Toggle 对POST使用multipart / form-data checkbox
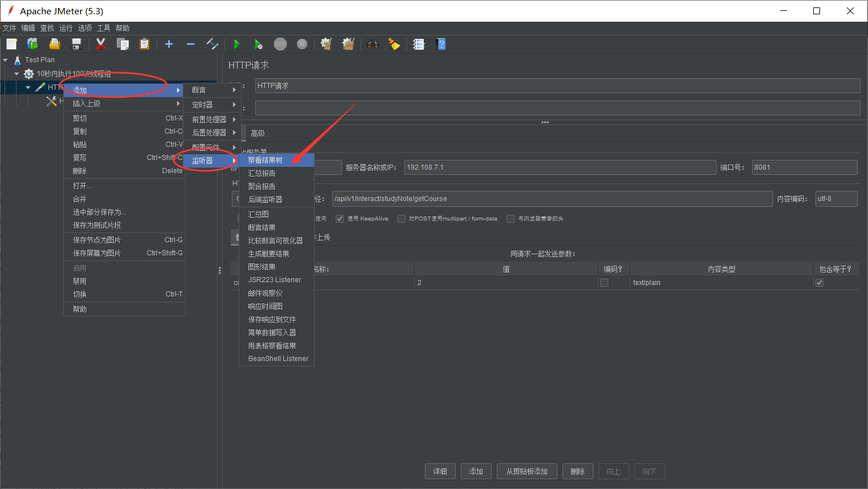Viewport: 868px width, 489px height. [x=401, y=219]
